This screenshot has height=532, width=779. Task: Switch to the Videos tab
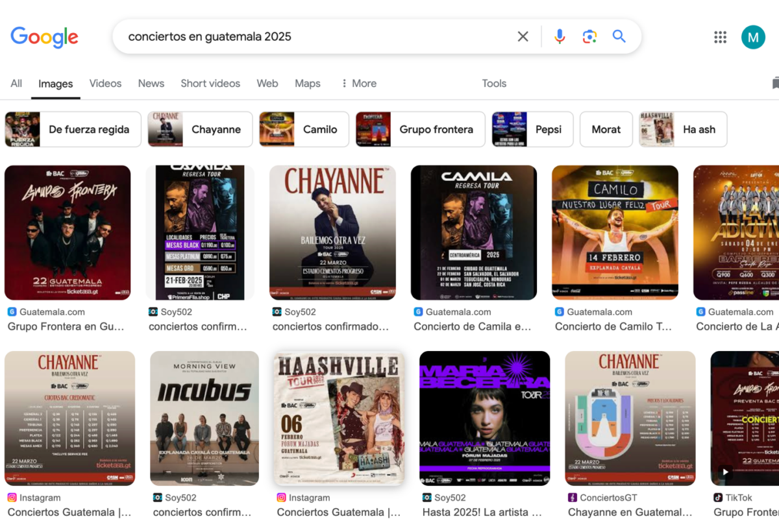[105, 83]
